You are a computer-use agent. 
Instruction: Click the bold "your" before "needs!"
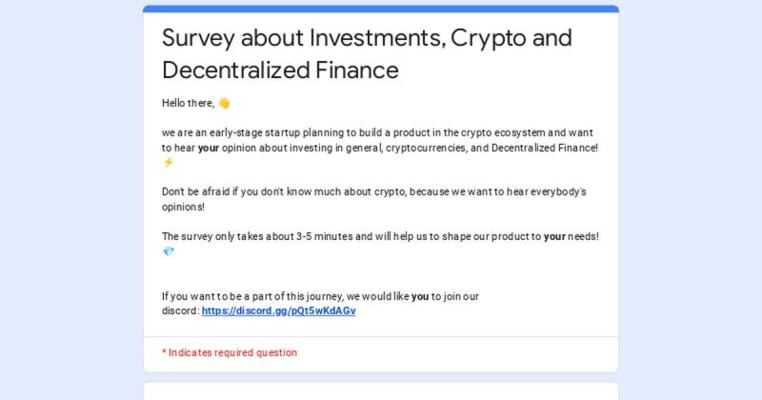tap(554, 237)
